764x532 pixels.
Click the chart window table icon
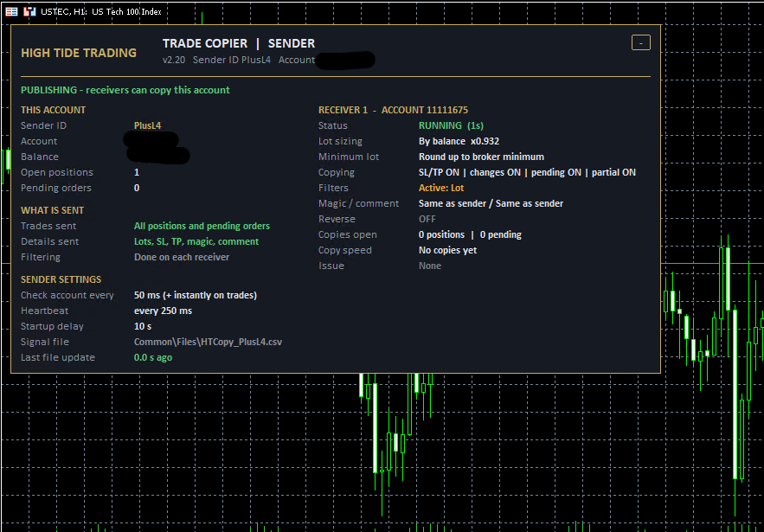click(12, 12)
